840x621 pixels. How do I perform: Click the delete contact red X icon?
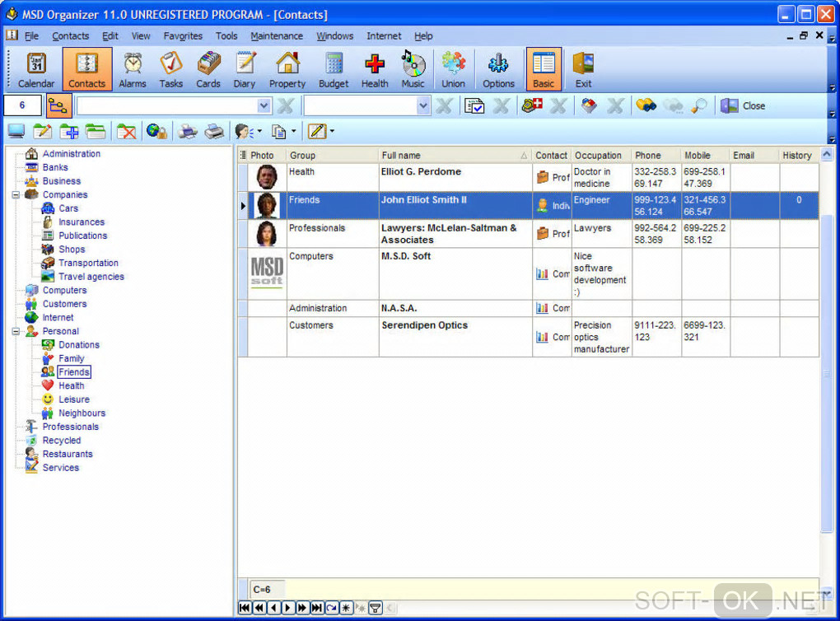coord(127,131)
